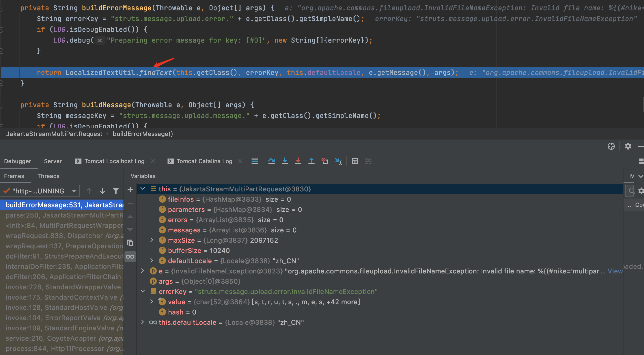
Task: Open layout settings icon at toolbar right edge
Action: pyautogui.click(x=641, y=161)
